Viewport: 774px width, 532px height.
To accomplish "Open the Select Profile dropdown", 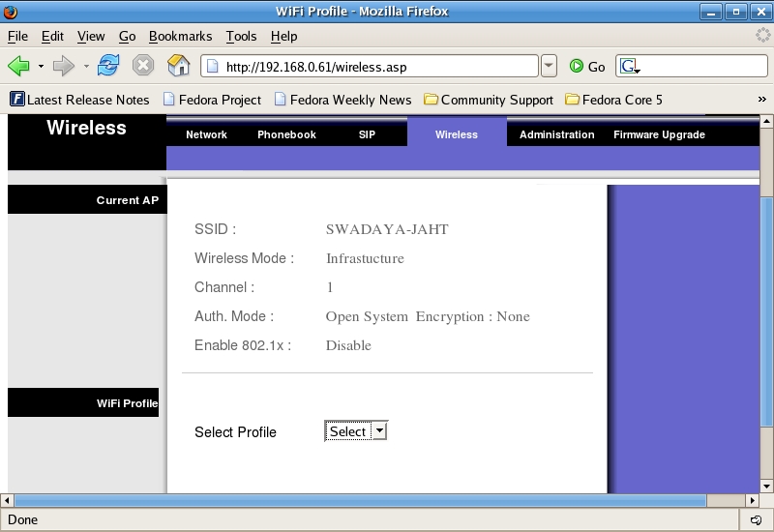I will click(356, 431).
